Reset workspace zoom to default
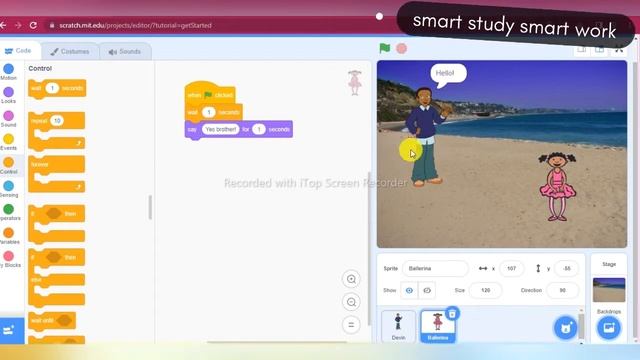Viewport: 640px width, 360px height. pyautogui.click(x=351, y=325)
